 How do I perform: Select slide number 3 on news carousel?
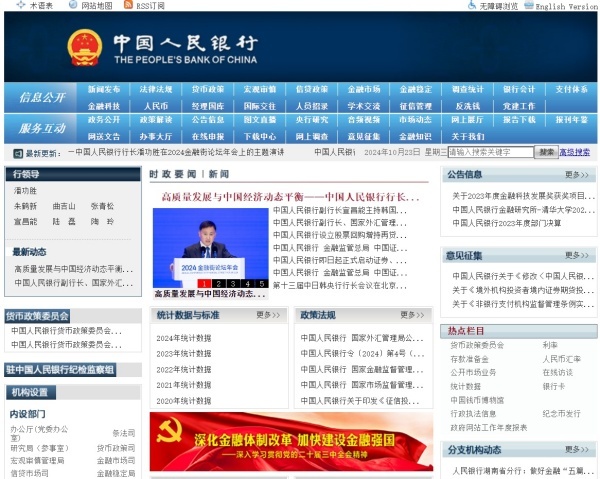pyautogui.click(x=233, y=283)
